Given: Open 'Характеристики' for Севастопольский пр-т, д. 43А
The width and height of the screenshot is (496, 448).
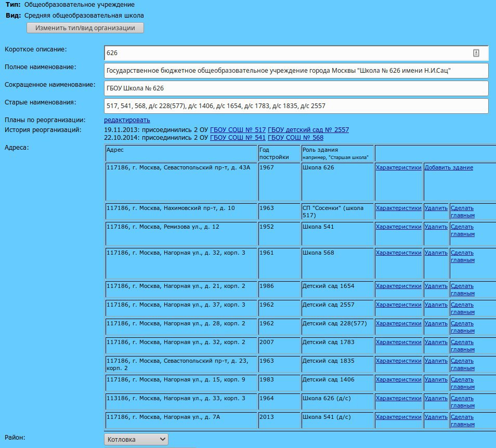Looking at the screenshot, I should tap(399, 167).
